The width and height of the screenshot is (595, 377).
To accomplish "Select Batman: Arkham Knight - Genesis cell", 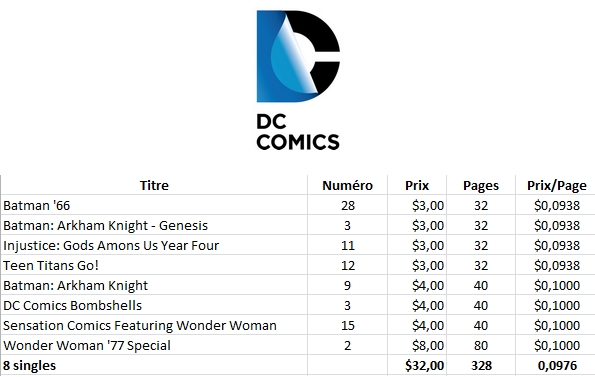I will click(154, 225).
